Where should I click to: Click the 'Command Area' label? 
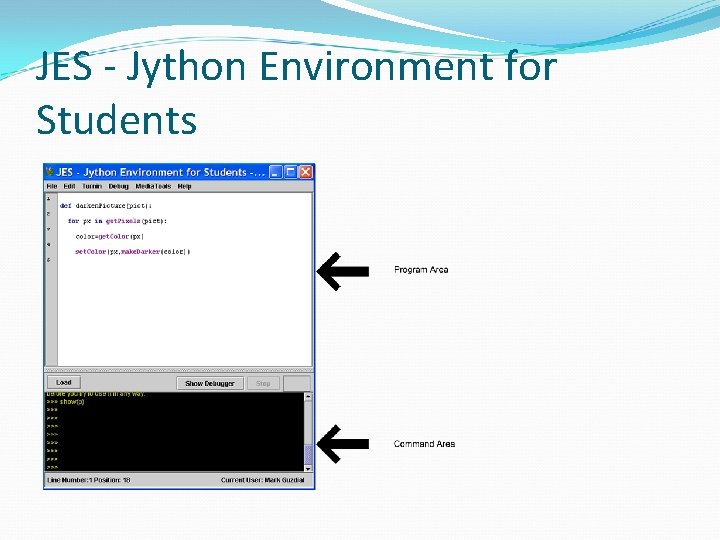click(424, 444)
